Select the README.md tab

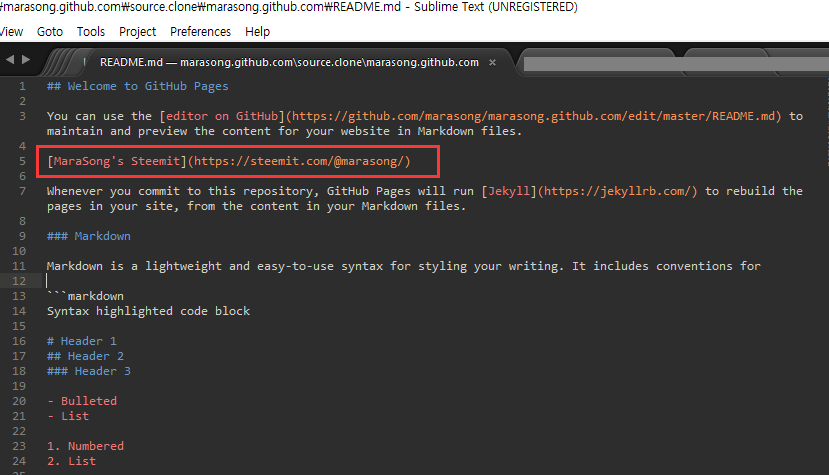(x=289, y=62)
